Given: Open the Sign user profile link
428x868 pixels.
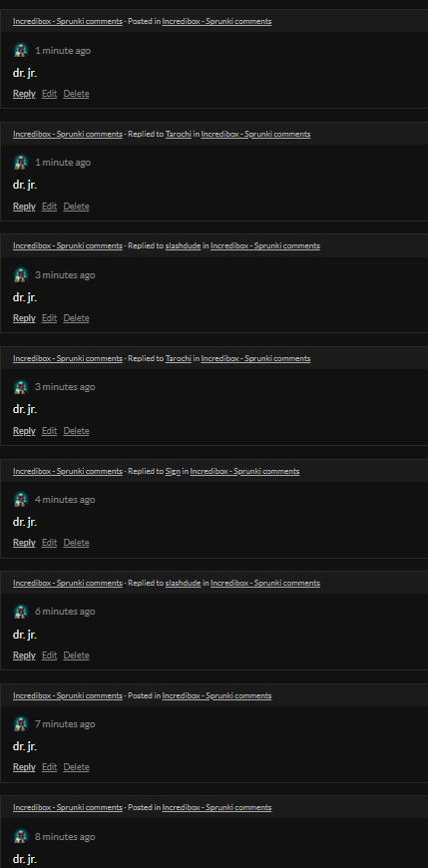Looking at the screenshot, I should [173, 471].
